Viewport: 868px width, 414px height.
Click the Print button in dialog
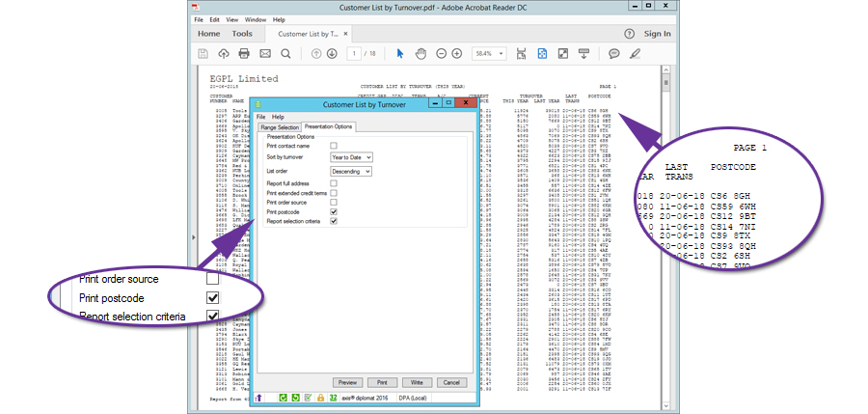pyautogui.click(x=382, y=382)
